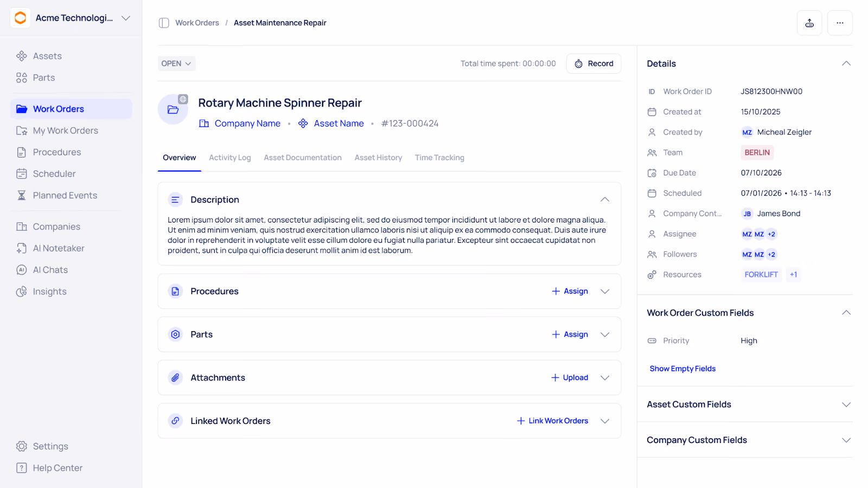Click Micheal Zeigler in Created by
This screenshot has width=868, height=488.
777,132
